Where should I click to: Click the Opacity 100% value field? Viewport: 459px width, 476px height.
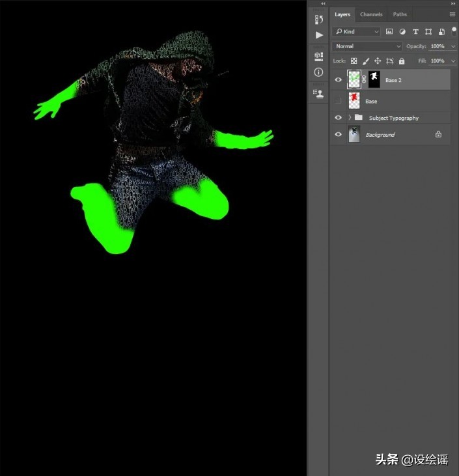pyautogui.click(x=438, y=46)
